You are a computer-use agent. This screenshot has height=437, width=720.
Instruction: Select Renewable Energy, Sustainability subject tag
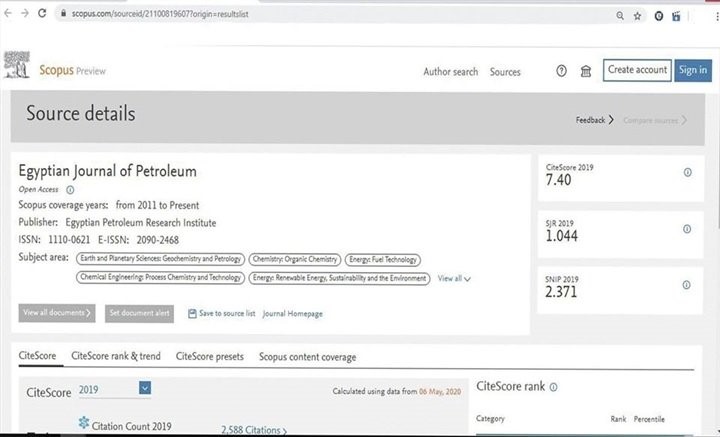(x=339, y=278)
